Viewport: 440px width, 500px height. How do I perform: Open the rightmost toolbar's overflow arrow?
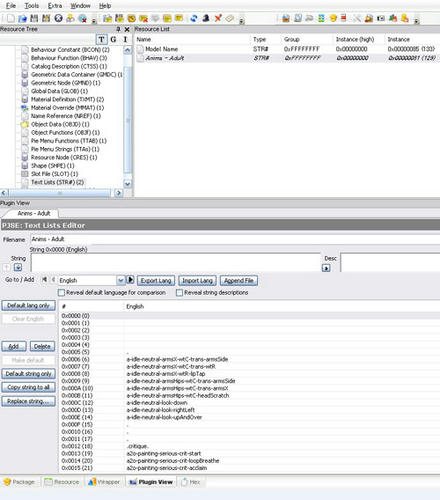(x=416, y=21)
